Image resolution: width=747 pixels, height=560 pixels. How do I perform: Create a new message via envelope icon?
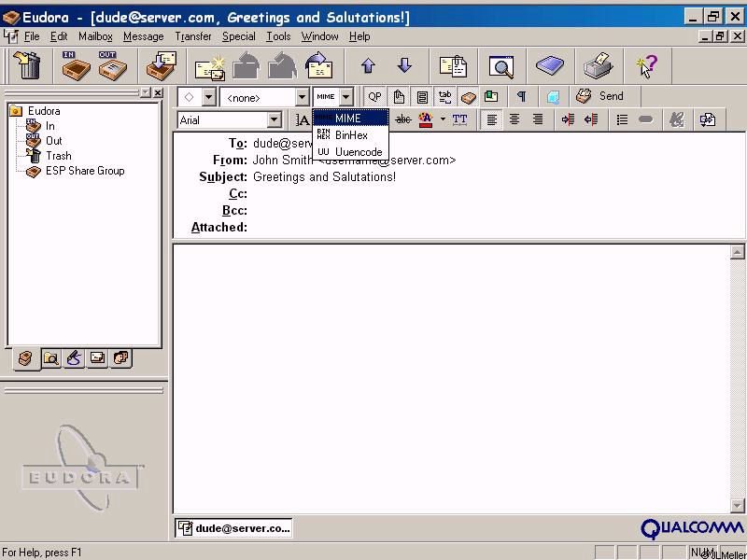point(210,66)
